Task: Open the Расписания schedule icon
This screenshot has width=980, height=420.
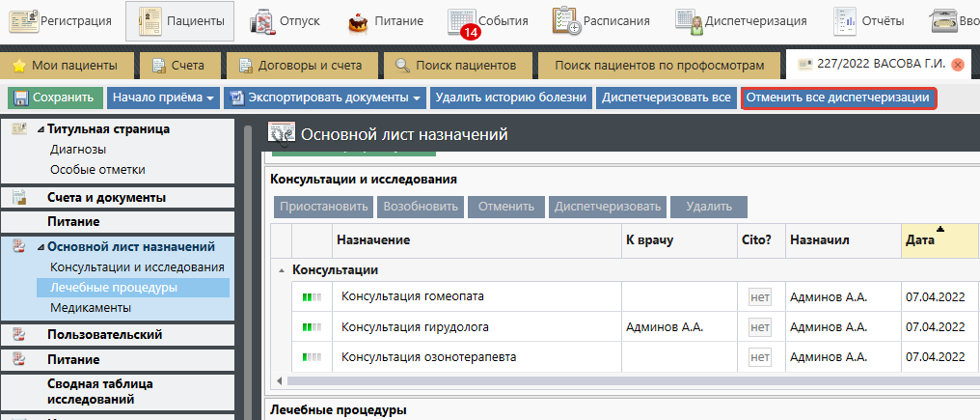Action: (565, 20)
